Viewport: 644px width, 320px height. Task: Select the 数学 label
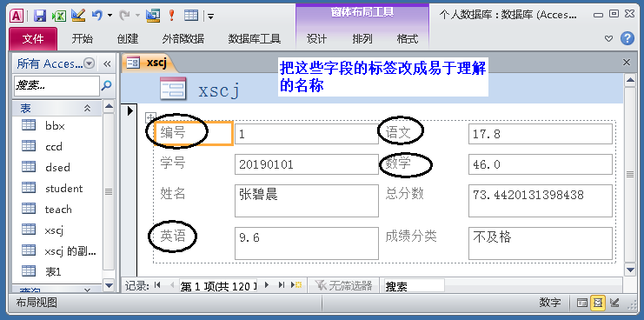pyautogui.click(x=398, y=163)
